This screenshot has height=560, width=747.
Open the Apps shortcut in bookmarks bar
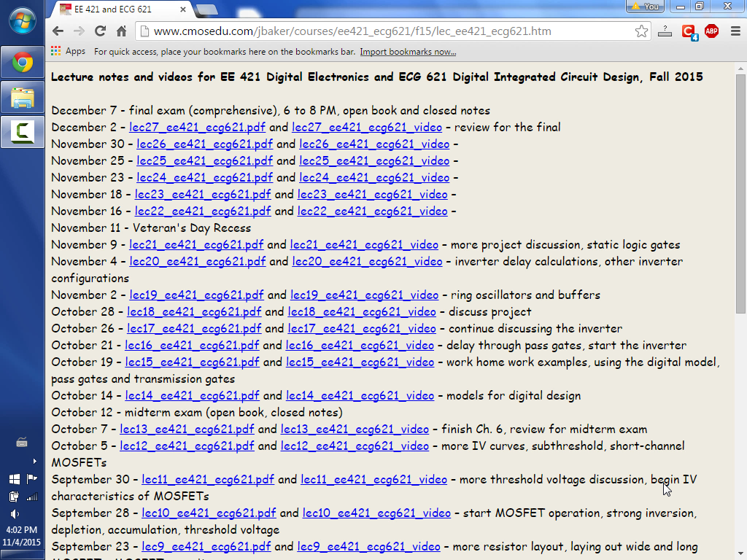point(68,52)
